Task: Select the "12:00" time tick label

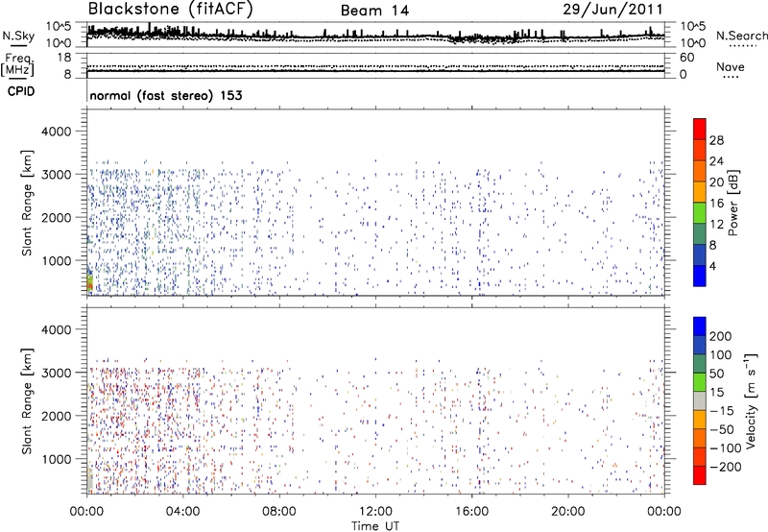Action: pyautogui.click(x=375, y=512)
